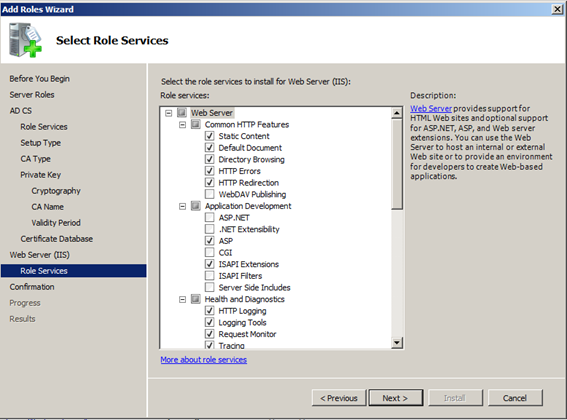Click the scrollbar down arrow in role services list
This screenshot has height=420, width=567.
click(397, 343)
